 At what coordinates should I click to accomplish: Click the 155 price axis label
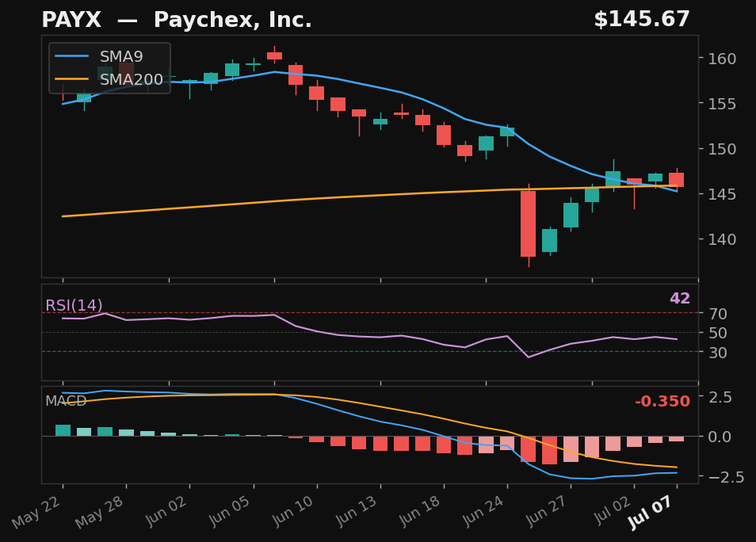tap(722, 104)
